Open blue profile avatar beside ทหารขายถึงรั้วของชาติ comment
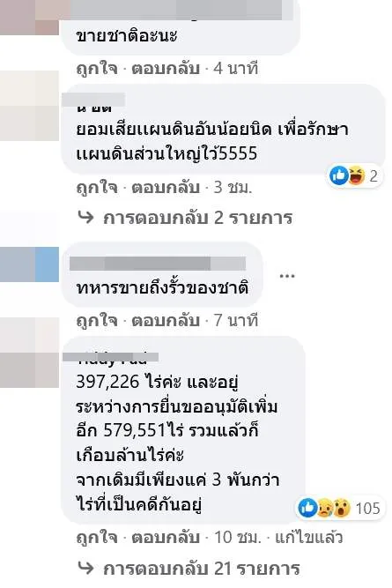The image size is (392, 588). coord(30,264)
